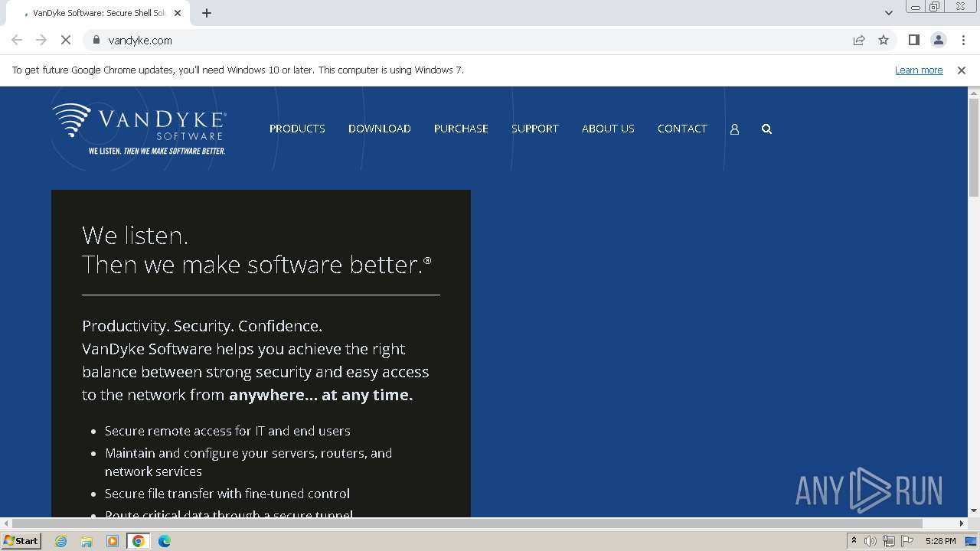Close the VanDyke Software tab
Image resolution: width=980 pixels, height=551 pixels.
[x=178, y=13]
